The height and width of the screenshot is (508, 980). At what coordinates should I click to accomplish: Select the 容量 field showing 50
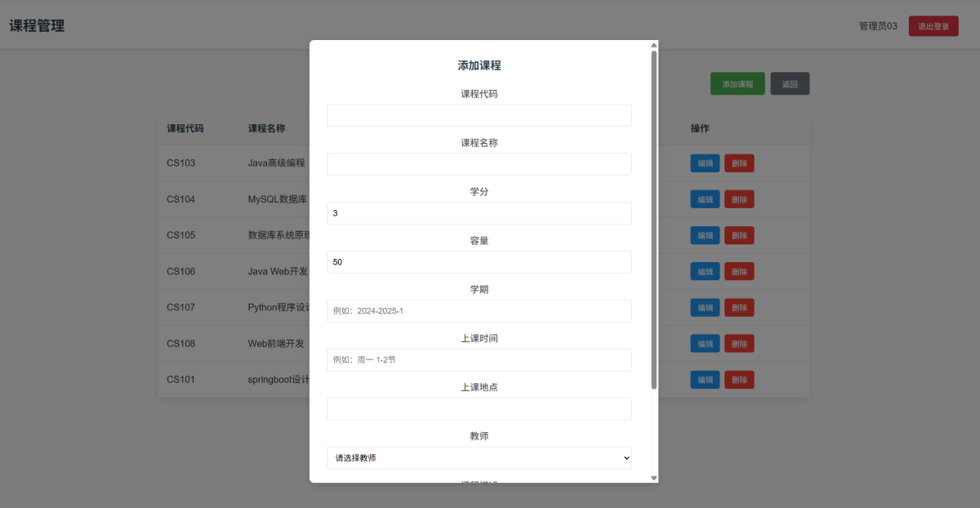479,262
